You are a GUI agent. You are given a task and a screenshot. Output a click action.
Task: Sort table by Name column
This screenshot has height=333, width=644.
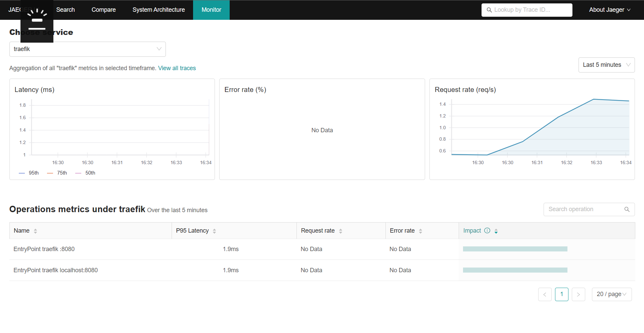tap(35, 231)
